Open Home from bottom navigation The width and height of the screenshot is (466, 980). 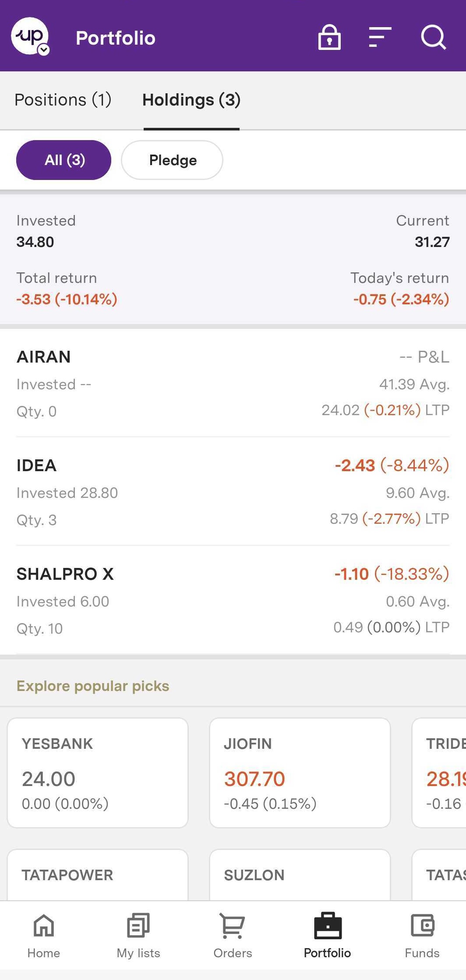click(x=44, y=934)
